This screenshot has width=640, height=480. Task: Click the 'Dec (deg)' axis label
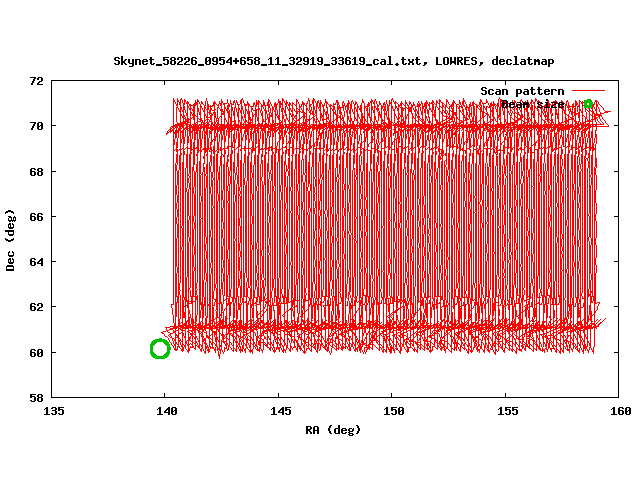point(10,240)
